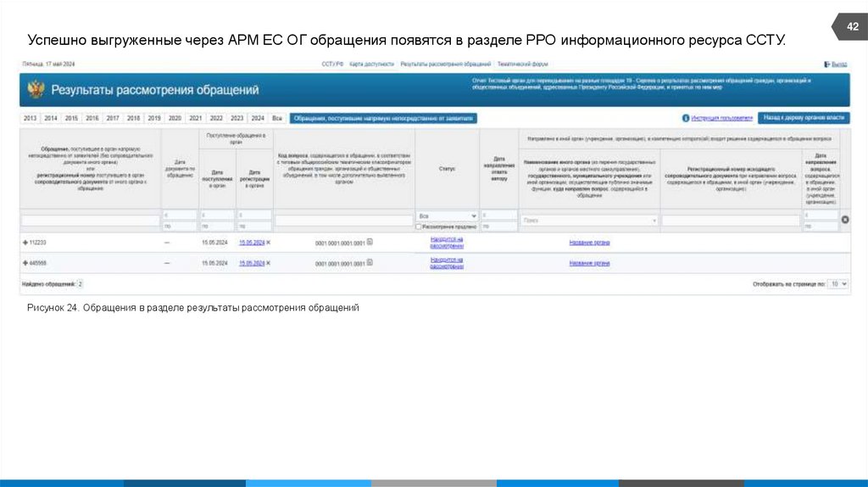868x487 pixels.
Task: Open the ССТУ.РФ top navigation link
Action: point(332,64)
